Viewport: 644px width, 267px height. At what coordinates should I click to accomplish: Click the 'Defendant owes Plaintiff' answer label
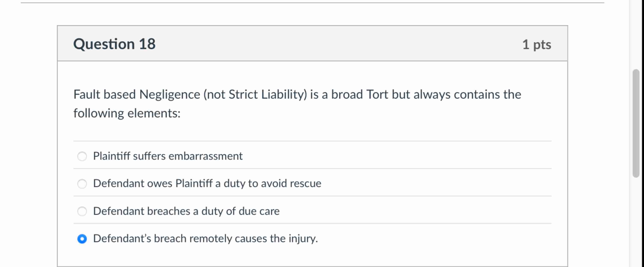coord(207,183)
